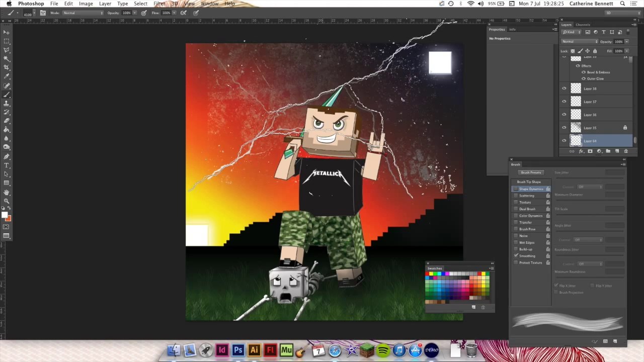Screen dimensions: 644x362
Task: Link layers using the chain icon
Action: coord(572,151)
